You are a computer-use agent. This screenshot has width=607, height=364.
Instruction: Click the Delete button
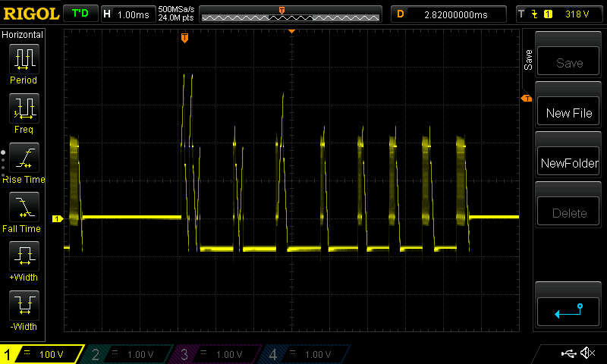pos(568,212)
